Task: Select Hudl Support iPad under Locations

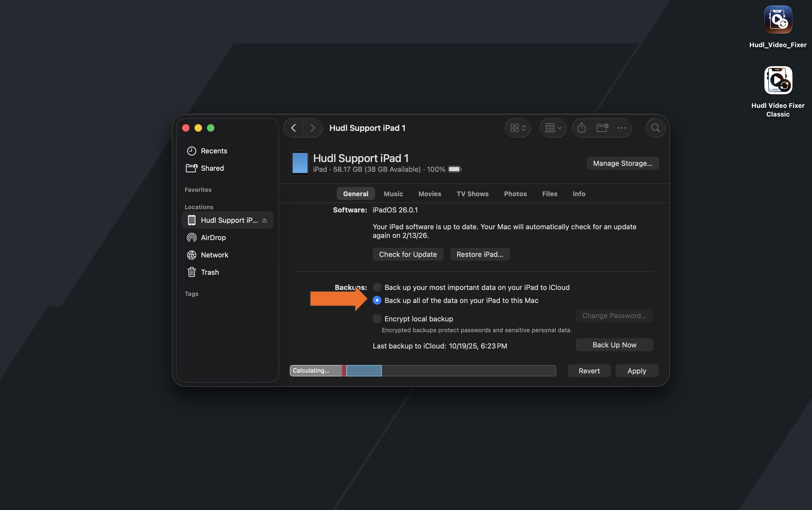Action: pyautogui.click(x=227, y=220)
